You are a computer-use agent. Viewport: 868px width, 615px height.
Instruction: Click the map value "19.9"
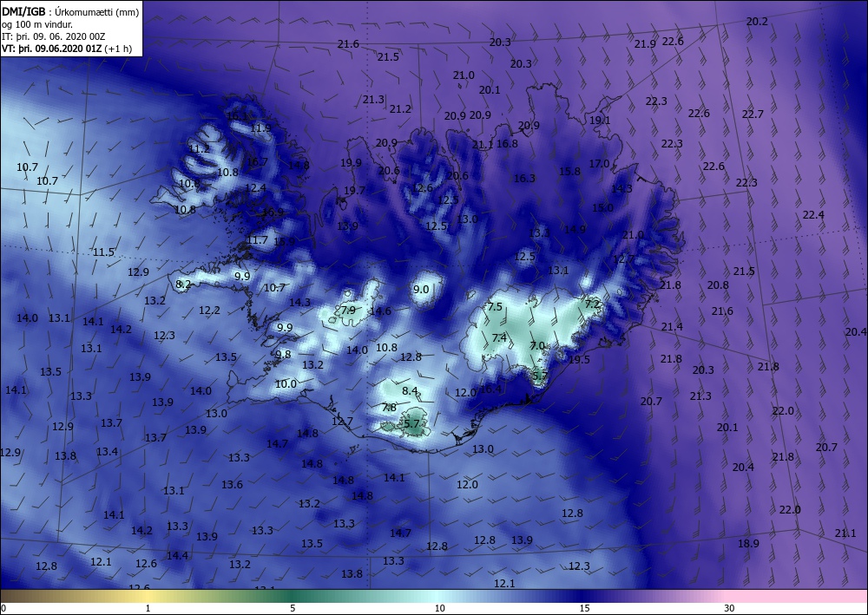click(x=351, y=163)
